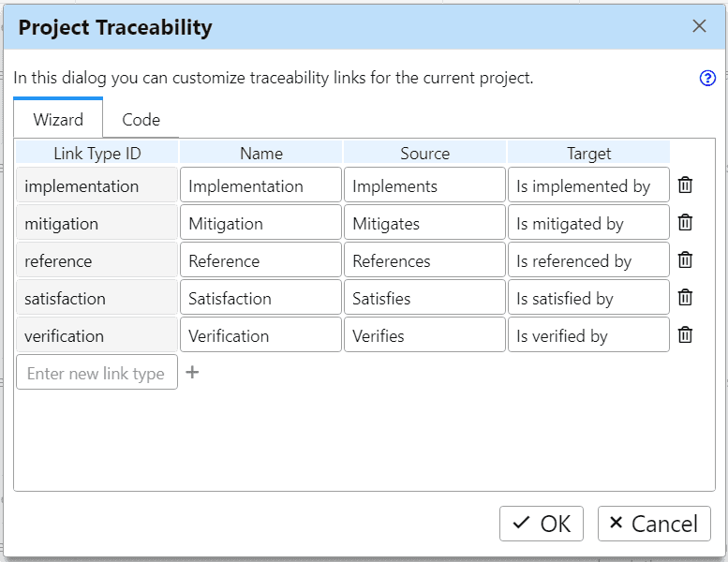Edit the 'Is mitigated by' target field
The image size is (728, 562).
pos(588,223)
